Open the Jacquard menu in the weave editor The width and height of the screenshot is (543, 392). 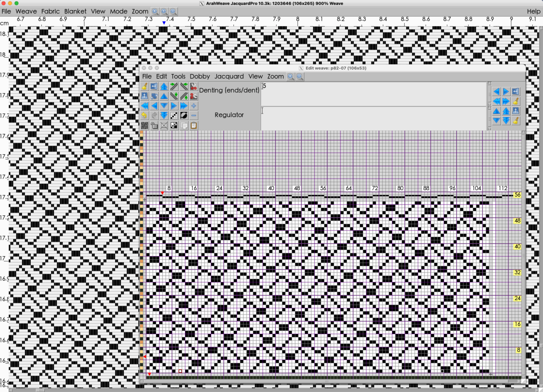point(229,76)
